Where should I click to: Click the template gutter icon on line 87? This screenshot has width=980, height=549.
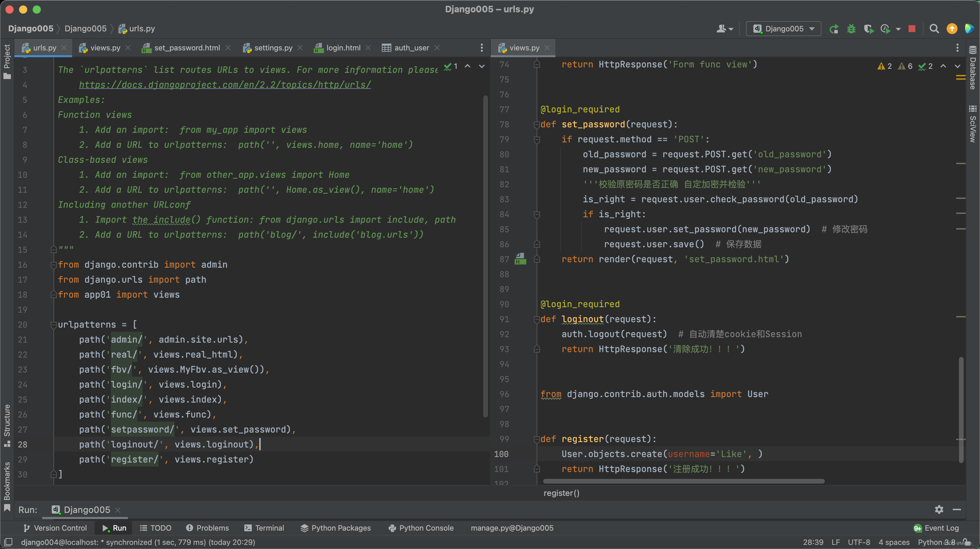click(x=520, y=259)
